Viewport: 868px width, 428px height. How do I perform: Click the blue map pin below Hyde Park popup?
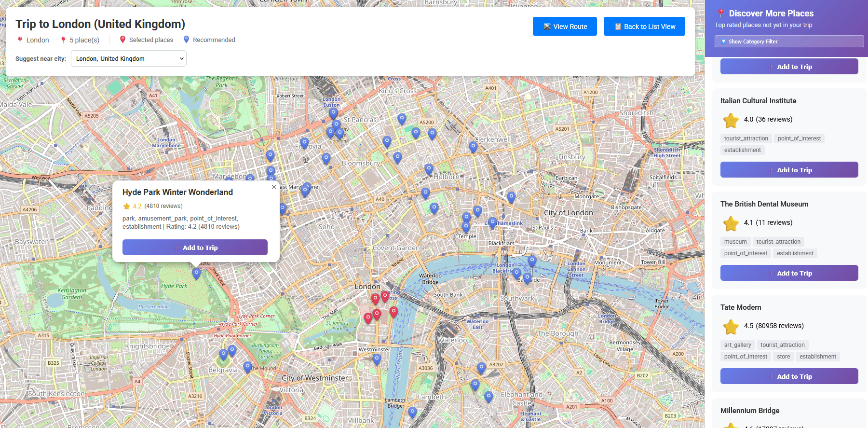[x=196, y=274]
